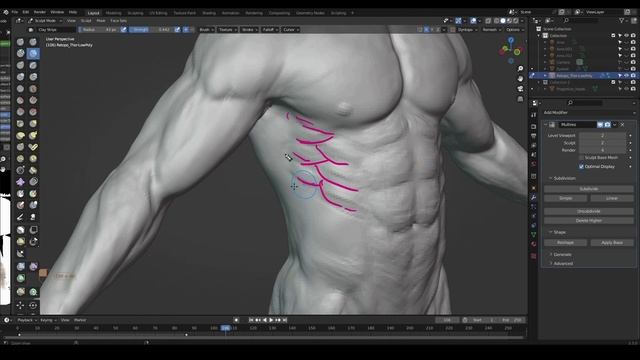Toggle viewport visibility of the Collection row
Image resolution: width=640 pixels, height=360 pixels.
(x=627, y=36)
